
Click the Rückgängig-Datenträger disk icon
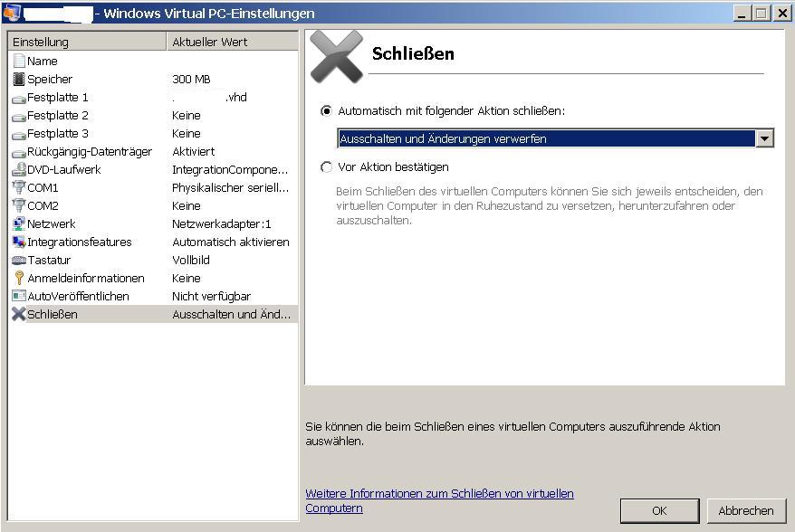[x=19, y=154]
